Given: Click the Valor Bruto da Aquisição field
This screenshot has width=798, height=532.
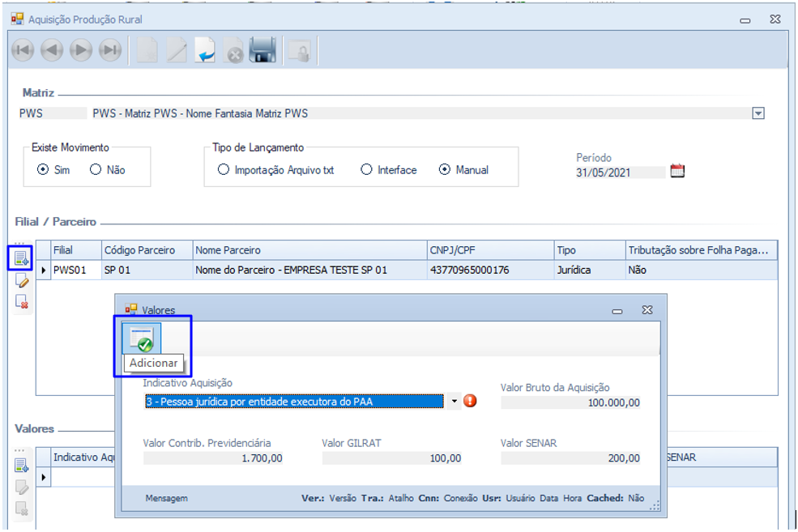Looking at the screenshot, I should (x=570, y=402).
